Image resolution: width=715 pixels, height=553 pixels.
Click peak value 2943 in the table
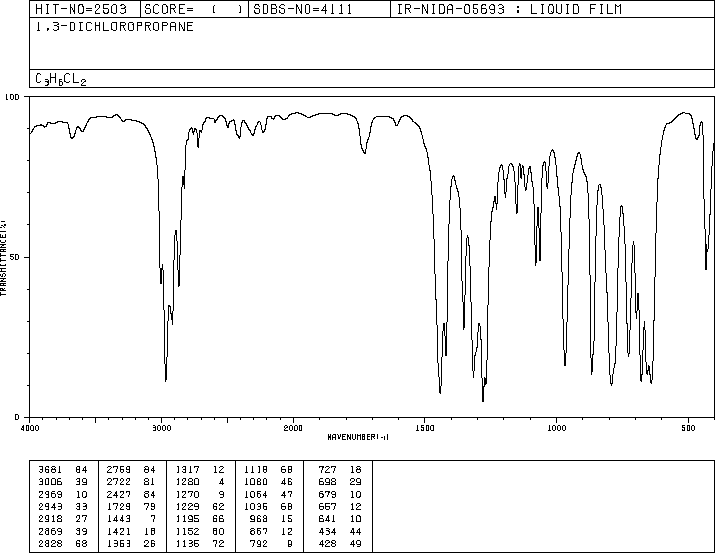point(50,506)
